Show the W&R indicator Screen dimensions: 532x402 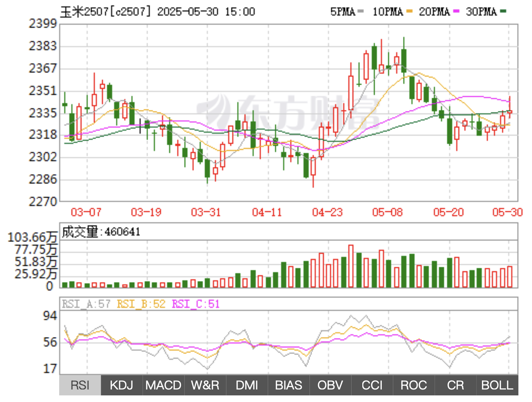(205, 385)
